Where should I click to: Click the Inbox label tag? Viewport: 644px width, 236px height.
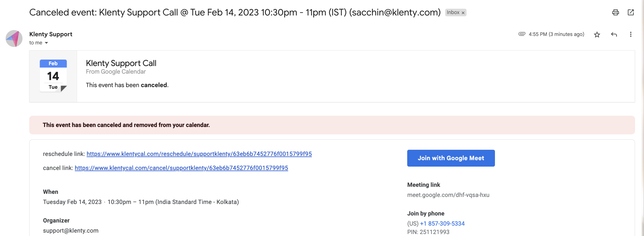(x=453, y=12)
